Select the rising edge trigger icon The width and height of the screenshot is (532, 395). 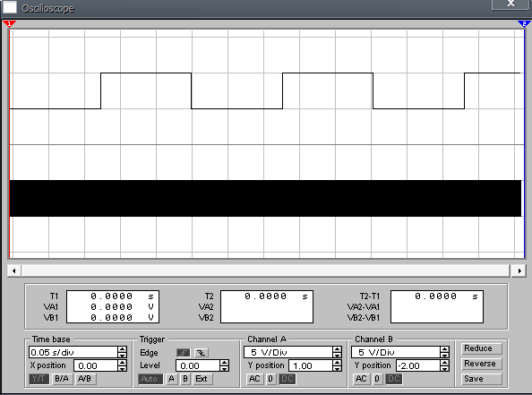[x=184, y=353]
